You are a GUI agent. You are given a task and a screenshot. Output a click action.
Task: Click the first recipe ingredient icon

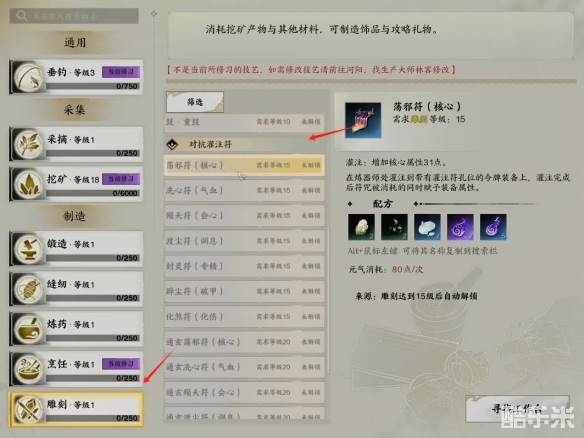coord(361,227)
